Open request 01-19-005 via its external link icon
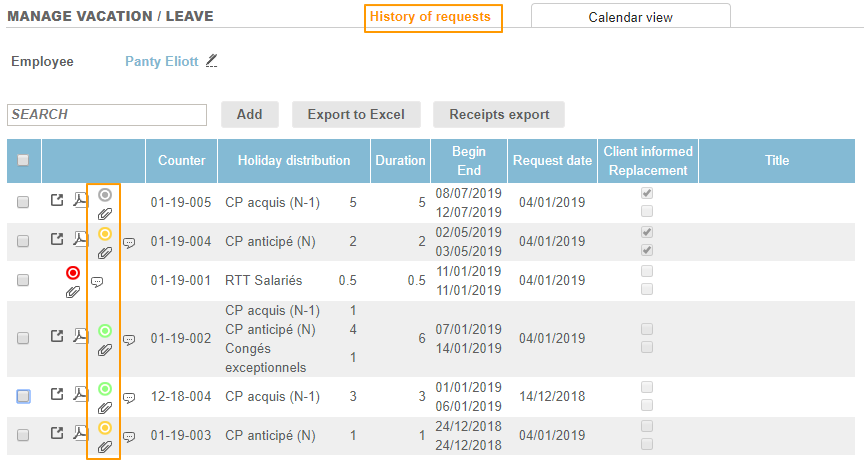Viewport: 864px width, 463px height. pyautogui.click(x=57, y=201)
